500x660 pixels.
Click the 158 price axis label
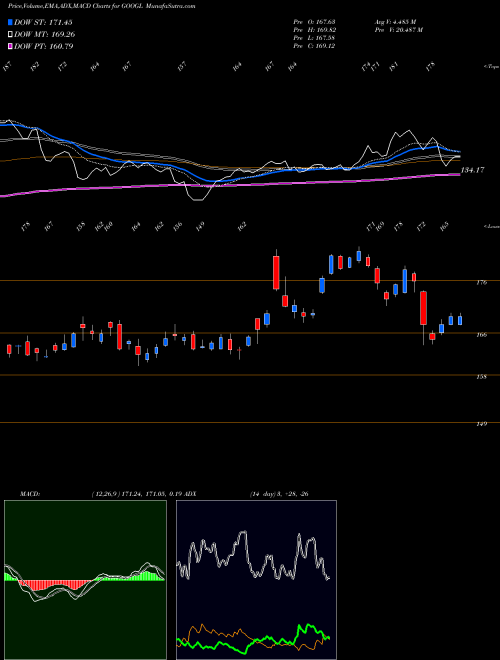[x=482, y=377]
